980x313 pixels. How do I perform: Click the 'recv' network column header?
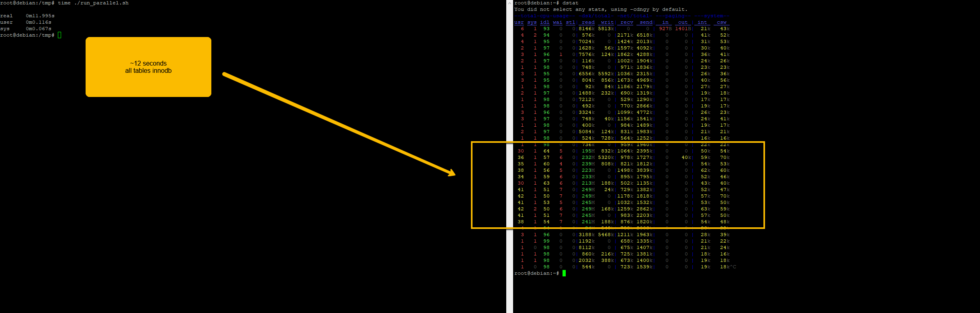(x=626, y=23)
